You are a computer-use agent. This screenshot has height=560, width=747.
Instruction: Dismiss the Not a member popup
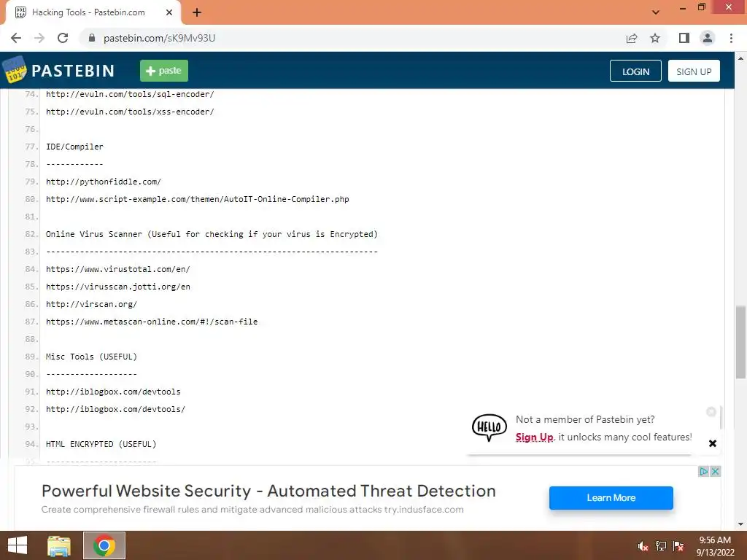point(713,443)
